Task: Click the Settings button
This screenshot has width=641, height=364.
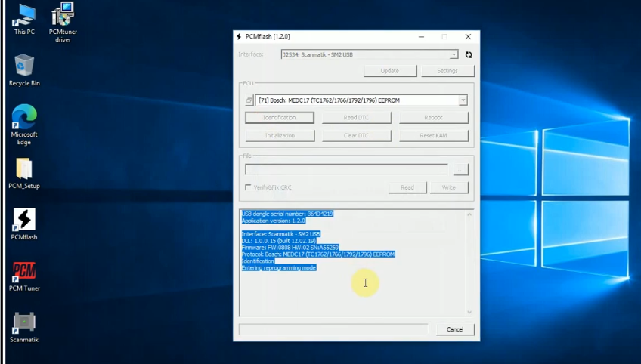Action: [x=447, y=71]
